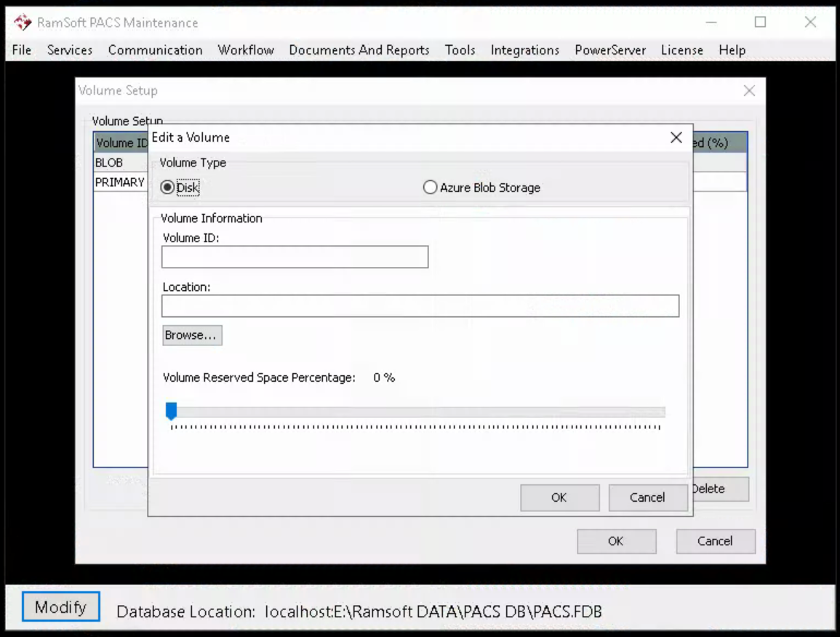840x637 pixels.
Task: Expand the Communication menu
Action: [x=155, y=50]
